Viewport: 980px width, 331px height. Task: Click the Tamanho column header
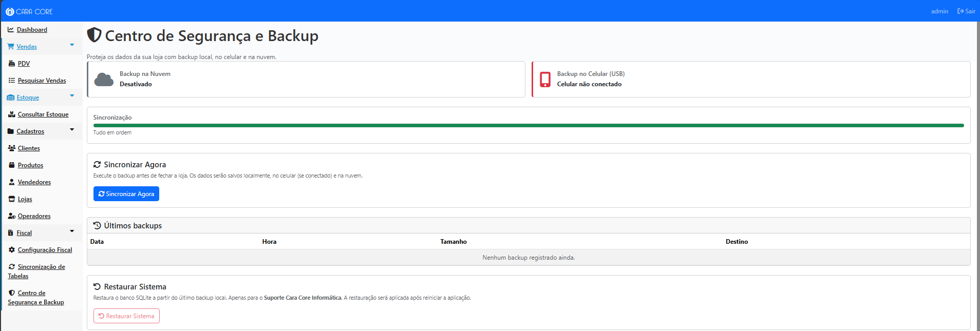453,242
